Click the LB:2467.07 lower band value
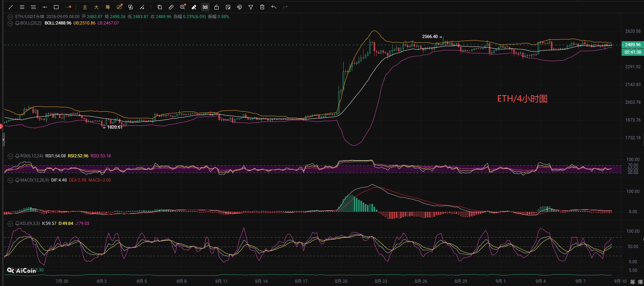Image resolution: width=644 pixels, height=286 pixels. tap(108, 23)
